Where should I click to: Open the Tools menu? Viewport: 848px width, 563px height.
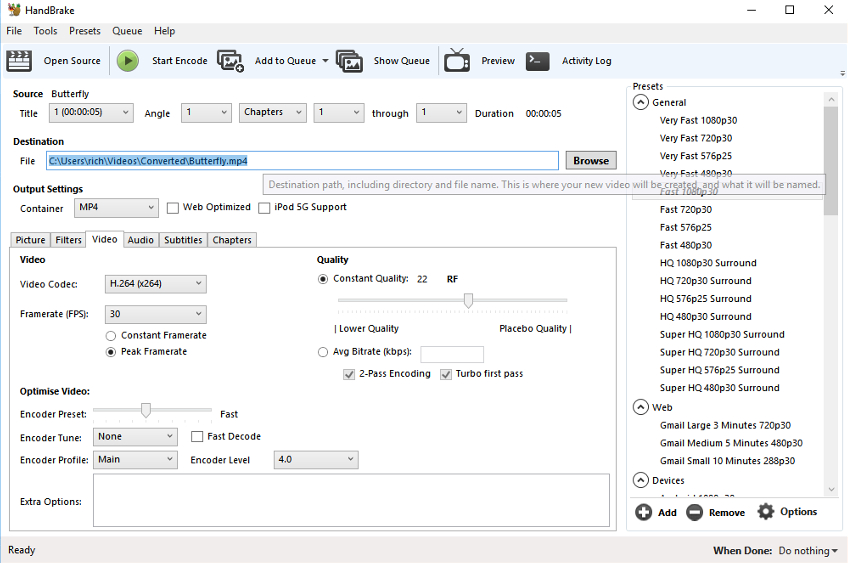click(x=45, y=31)
